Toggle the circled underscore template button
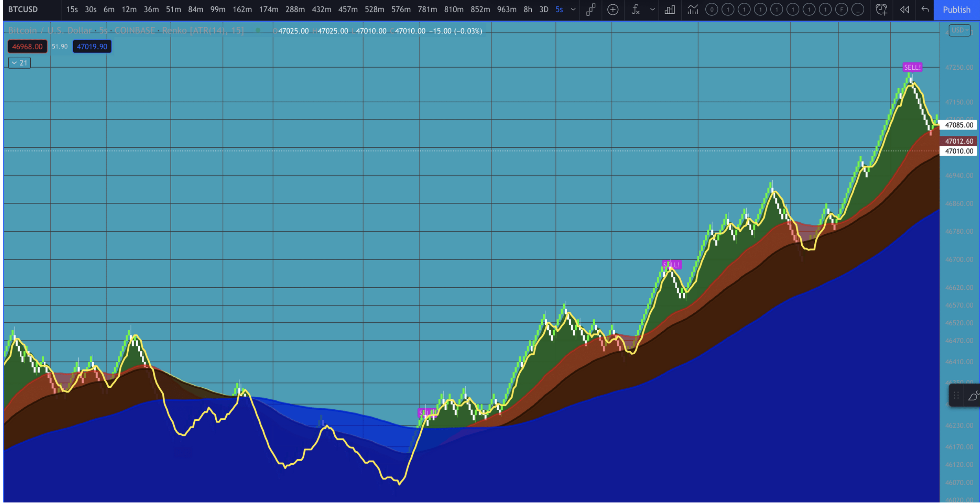The height and width of the screenshot is (503, 980). [x=858, y=9]
